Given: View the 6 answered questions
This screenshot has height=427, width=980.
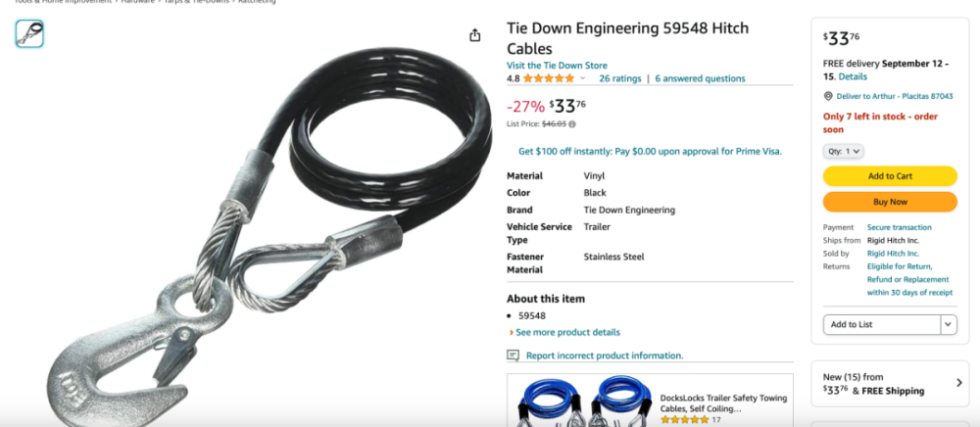Looking at the screenshot, I should coord(700,78).
